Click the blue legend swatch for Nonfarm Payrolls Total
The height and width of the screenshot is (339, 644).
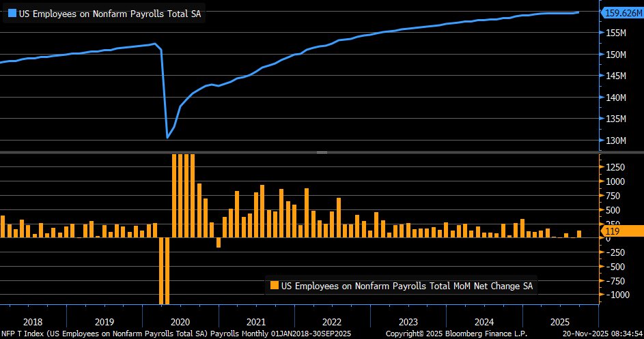[x=11, y=12]
